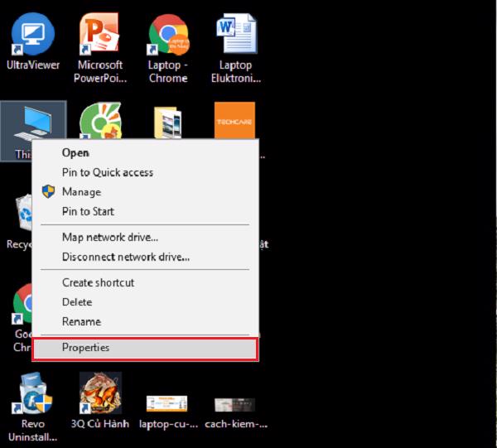This screenshot has width=497, height=448.
Task: Click Rename in the context menu
Action: click(x=81, y=321)
